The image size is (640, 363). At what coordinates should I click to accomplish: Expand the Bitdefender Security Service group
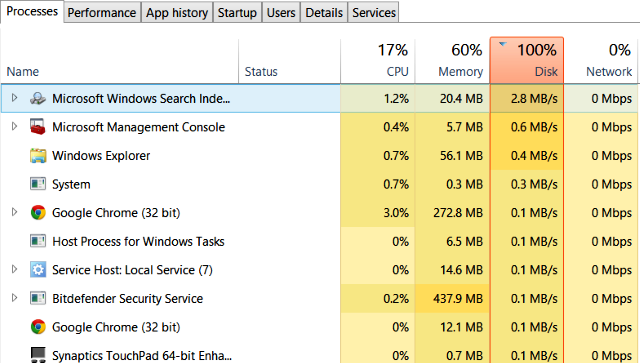pos(14,298)
